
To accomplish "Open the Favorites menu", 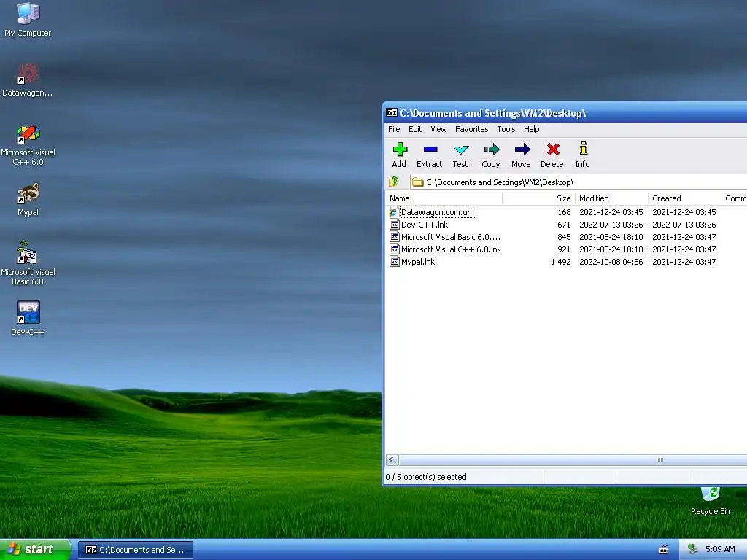I will click(x=472, y=129).
